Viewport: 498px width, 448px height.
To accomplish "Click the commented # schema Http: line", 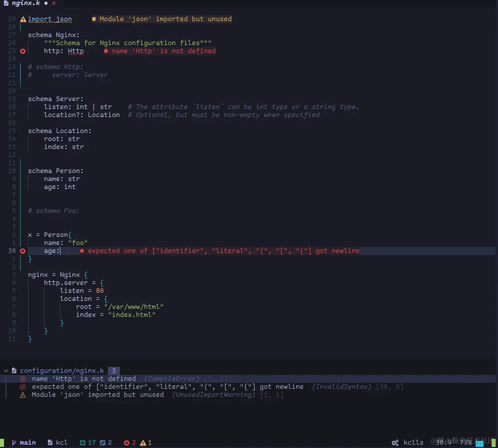I will [x=56, y=67].
